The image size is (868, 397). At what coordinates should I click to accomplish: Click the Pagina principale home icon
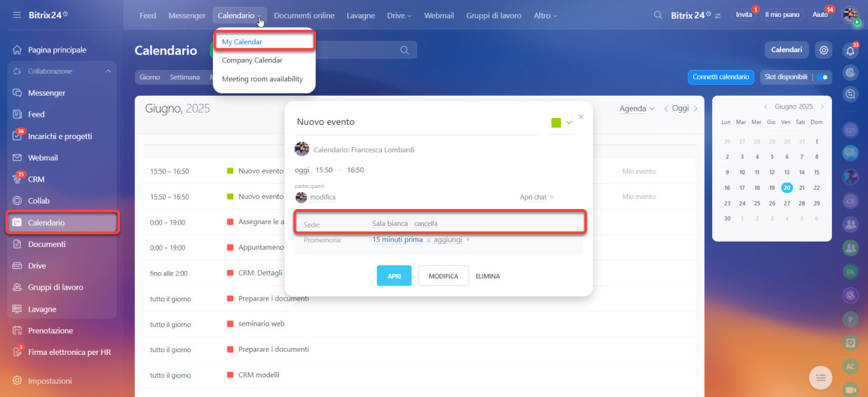[x=18, y=50]
